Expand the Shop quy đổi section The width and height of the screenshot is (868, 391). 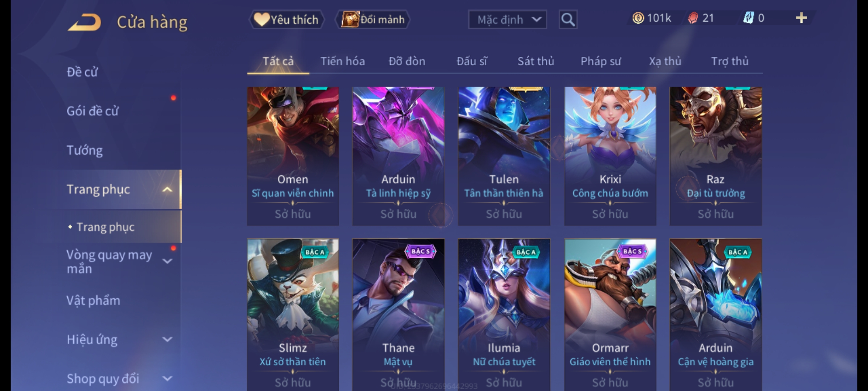[x=167, y=379]
